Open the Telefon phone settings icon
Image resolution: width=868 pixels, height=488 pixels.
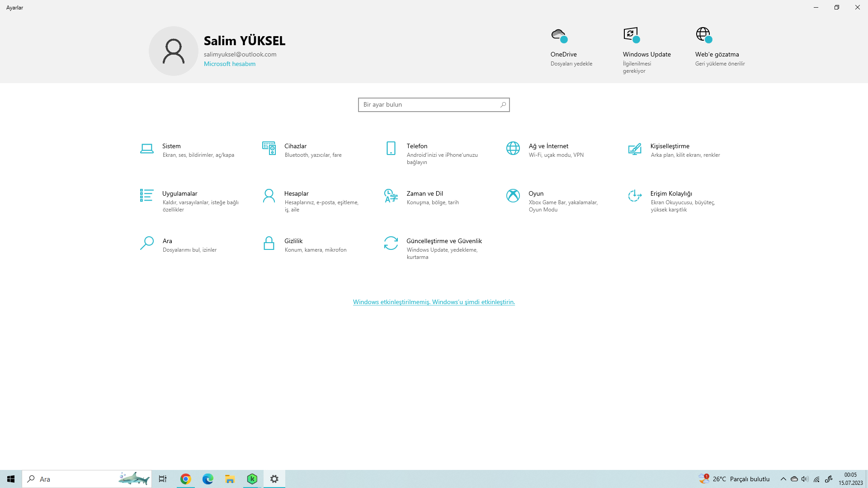point(391,148)
